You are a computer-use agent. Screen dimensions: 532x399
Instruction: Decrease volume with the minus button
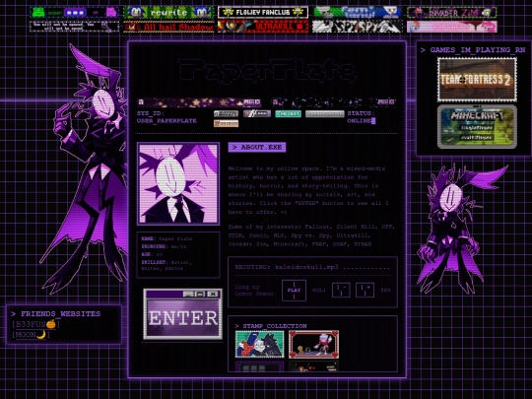[x=341, y=290]
